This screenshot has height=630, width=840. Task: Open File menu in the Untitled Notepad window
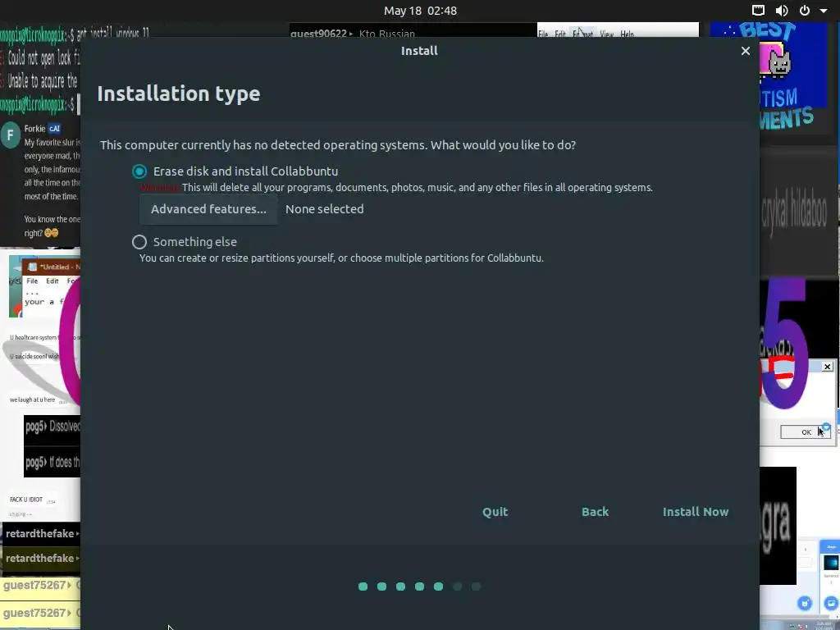point(32,281)
